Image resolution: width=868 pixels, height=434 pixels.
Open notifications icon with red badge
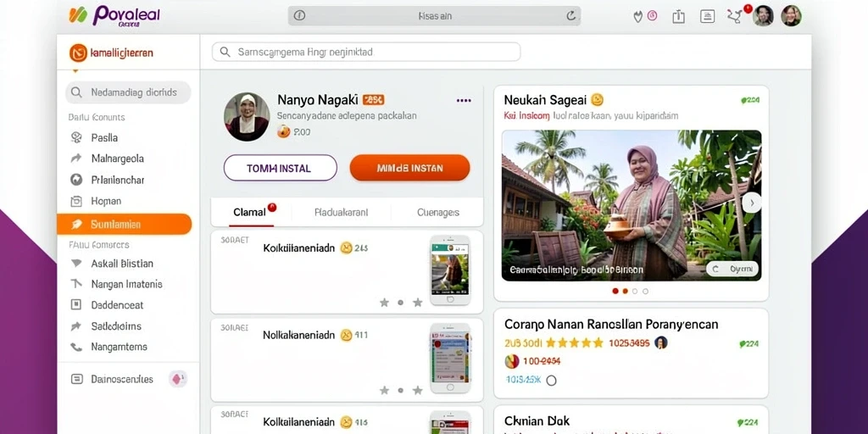point(737,15)
